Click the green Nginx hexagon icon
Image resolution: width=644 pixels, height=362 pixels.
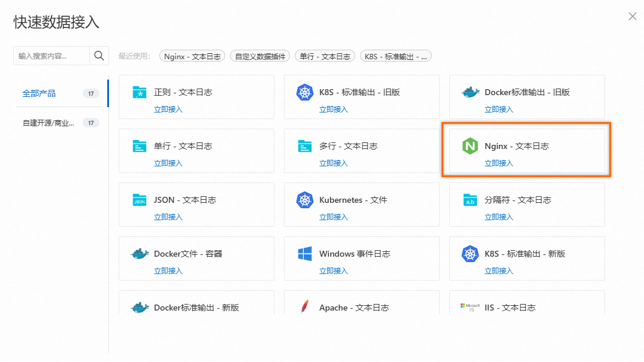pos(470,146)
